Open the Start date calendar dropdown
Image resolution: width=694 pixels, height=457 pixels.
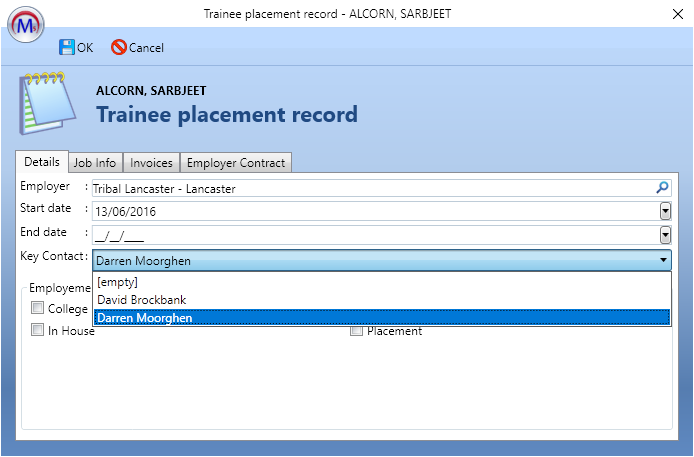click(664, 211)
